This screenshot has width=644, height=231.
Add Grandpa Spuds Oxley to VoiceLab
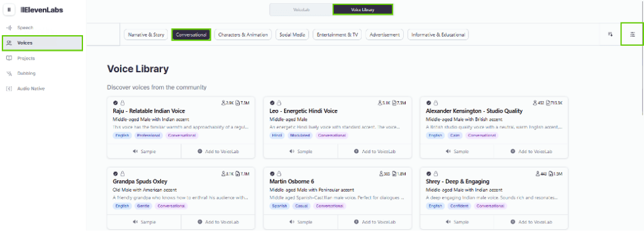tap(218, 222)
